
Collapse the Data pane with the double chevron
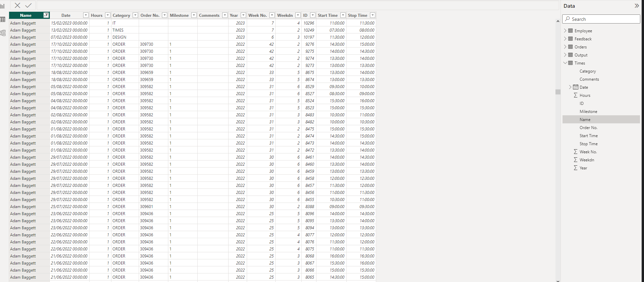pyautogui.click(x=637, y=6)
